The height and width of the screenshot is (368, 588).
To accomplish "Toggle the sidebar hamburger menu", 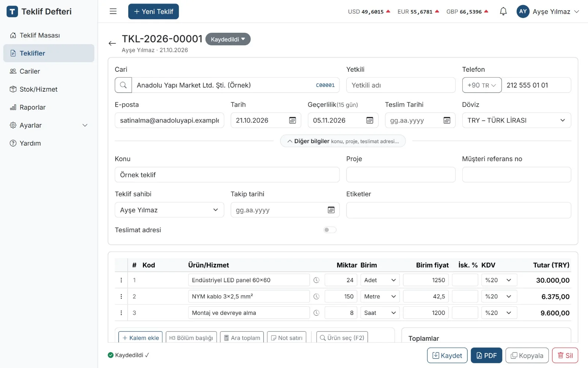I will (113, 11).
